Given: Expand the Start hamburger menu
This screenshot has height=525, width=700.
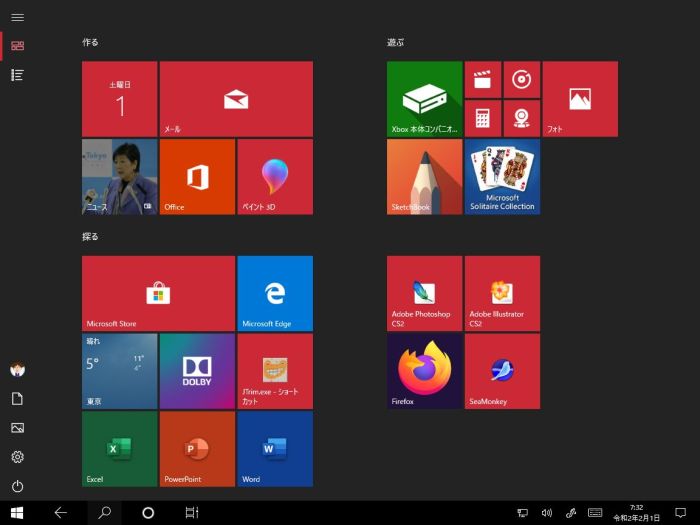Looking at the screenshot, I should pyautogui.click(x=17, y=18).
